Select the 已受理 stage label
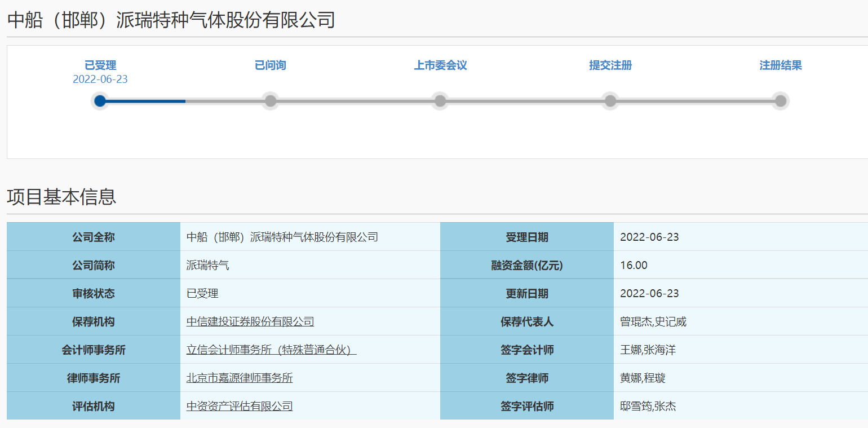Viewport: 868px width, 428px height. [100, 65]
